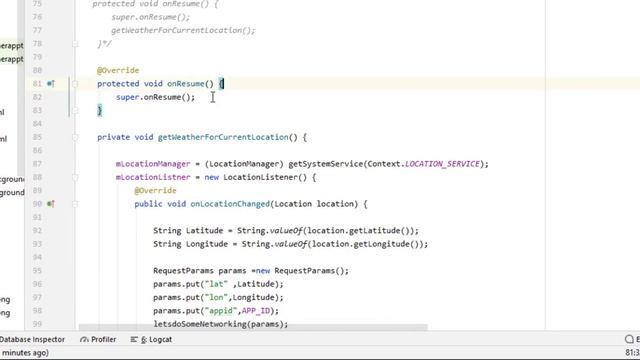
Task: Click the fold end marker on line 83
Action: [x=75, y=110]
